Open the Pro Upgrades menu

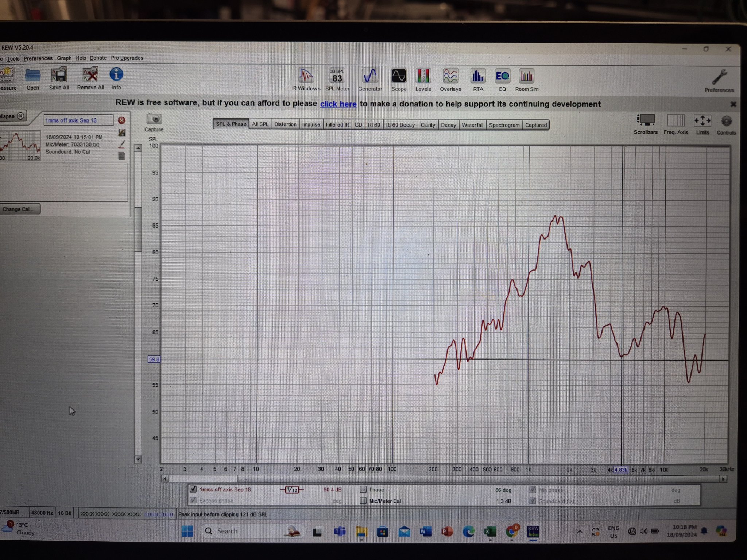click(x=127, y=58)
